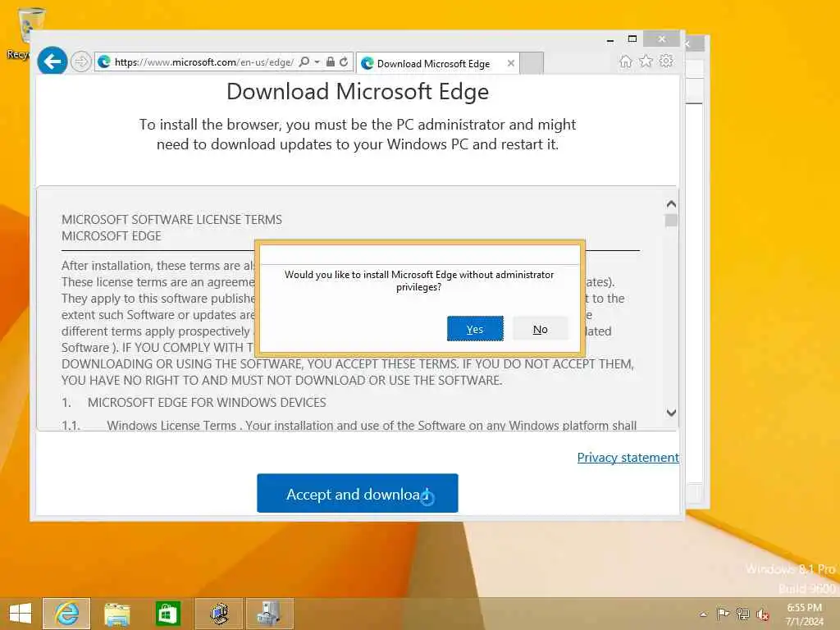840x630 pixels.
Task: Refresh the page with the reload icon
Action: [x=344, y=62]
